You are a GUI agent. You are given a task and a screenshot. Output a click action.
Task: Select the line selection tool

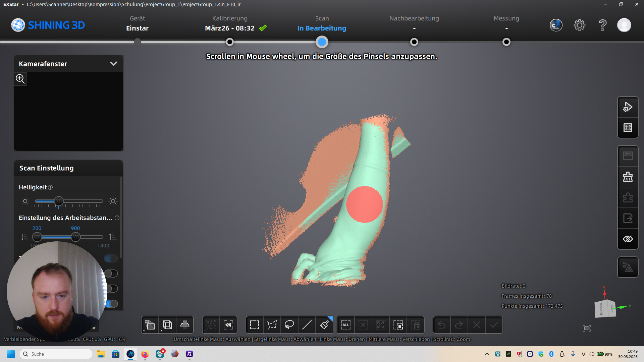point(307,325)
